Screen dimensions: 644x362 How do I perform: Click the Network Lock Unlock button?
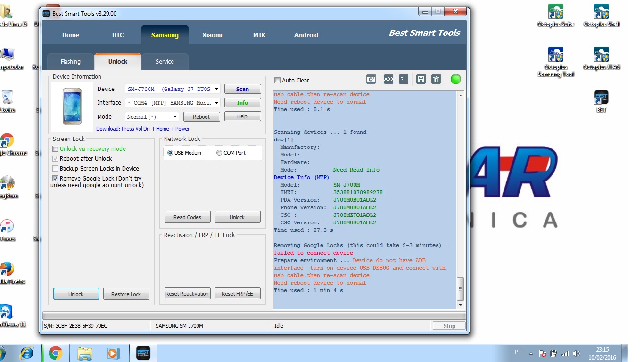pyautogui.click(x=237, y=217)
